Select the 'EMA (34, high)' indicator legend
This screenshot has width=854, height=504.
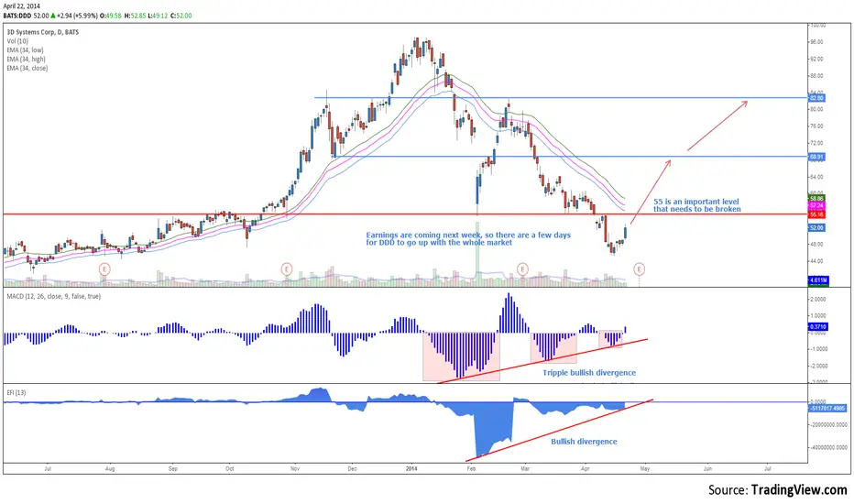point(27,59)
